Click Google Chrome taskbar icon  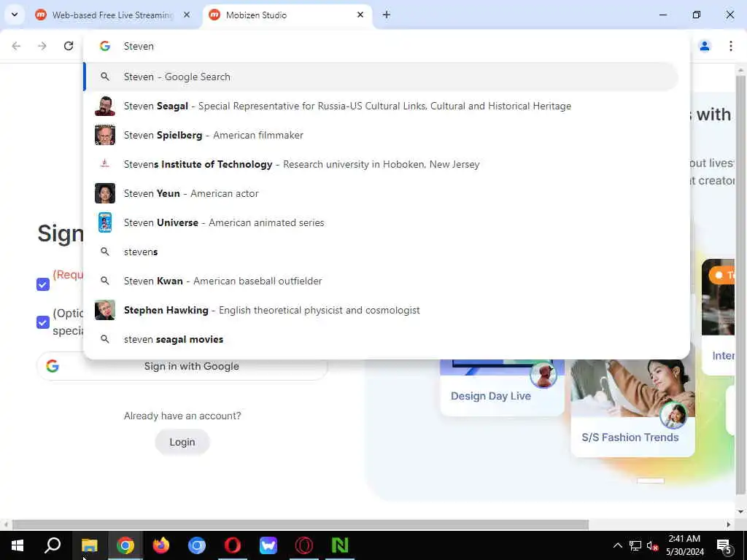pyautogui.click(x=125, y=545)
